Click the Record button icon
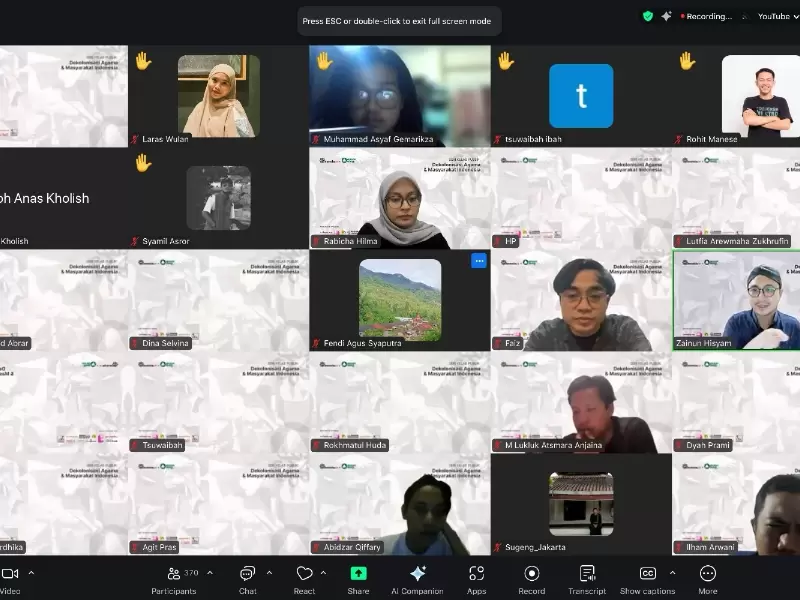Viewport: 800px width, 600px height. (x=532, y=574)
